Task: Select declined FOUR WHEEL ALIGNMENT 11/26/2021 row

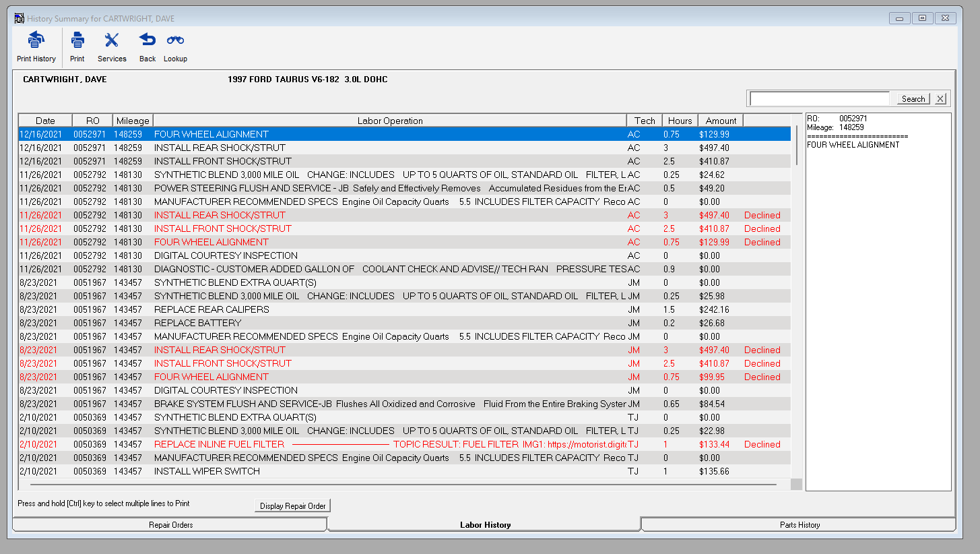Action: (404, 242)
